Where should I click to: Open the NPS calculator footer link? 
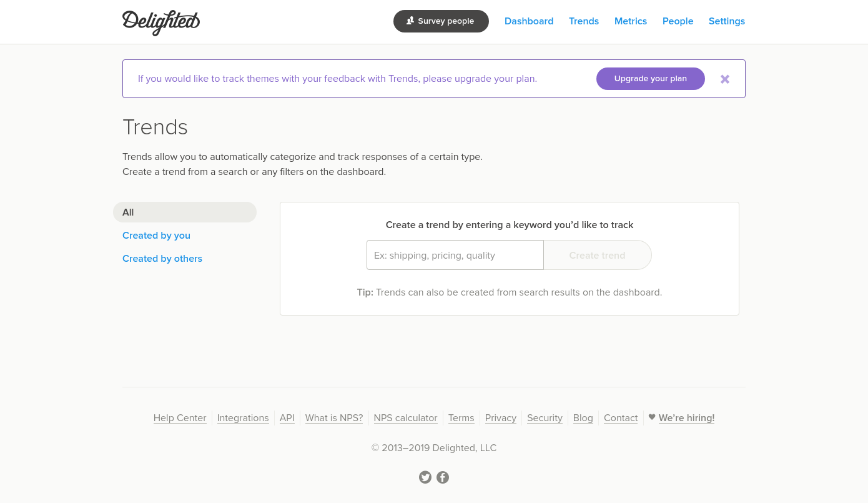(x=405, y=418)
